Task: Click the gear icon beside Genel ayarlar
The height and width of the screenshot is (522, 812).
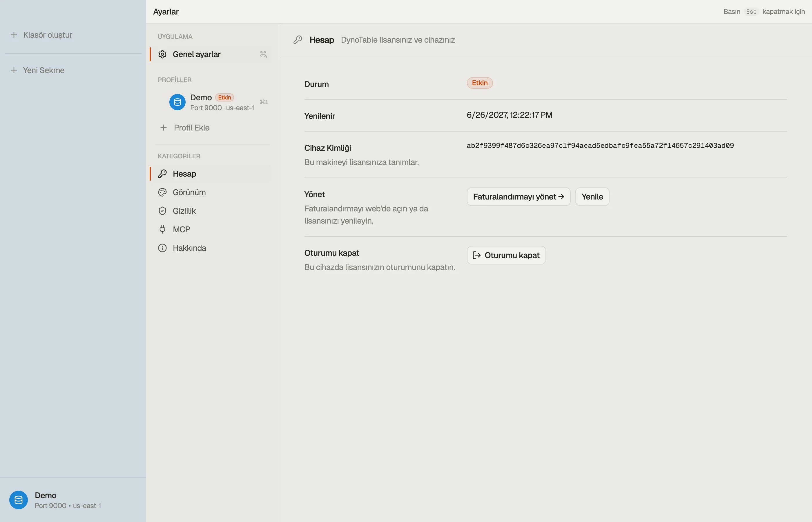Action: 162,54
